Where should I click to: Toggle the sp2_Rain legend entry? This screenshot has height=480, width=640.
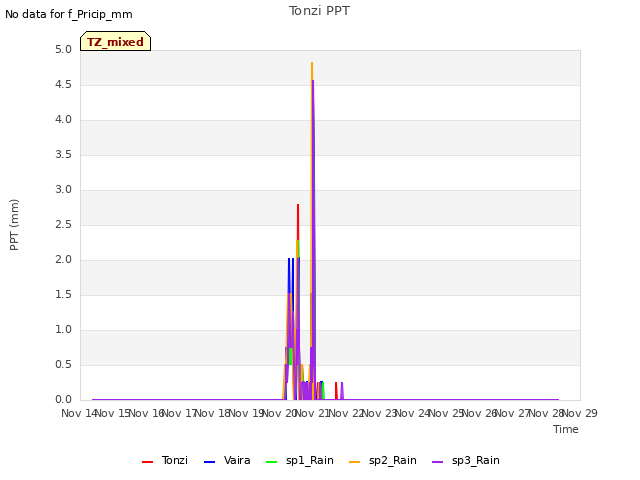383,460
